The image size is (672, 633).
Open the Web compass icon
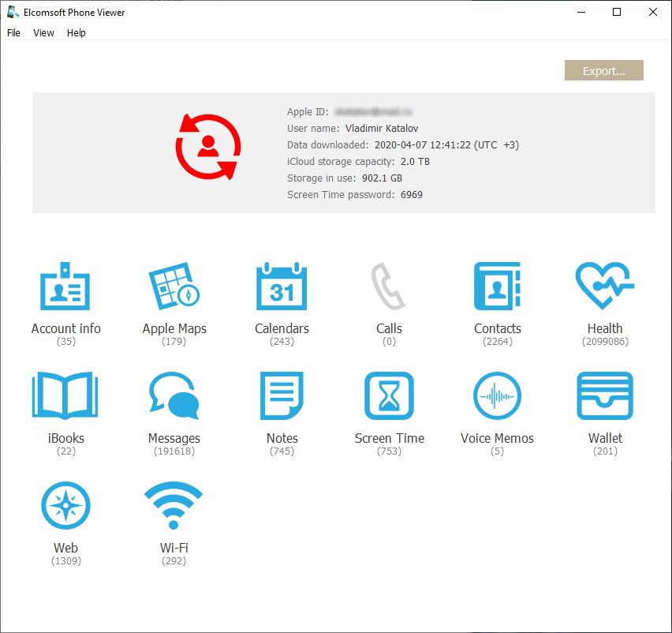(x=65, y=506)
